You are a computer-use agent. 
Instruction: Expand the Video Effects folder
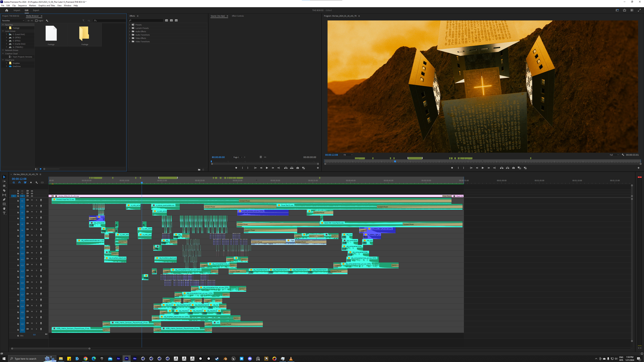coord(130,38)
